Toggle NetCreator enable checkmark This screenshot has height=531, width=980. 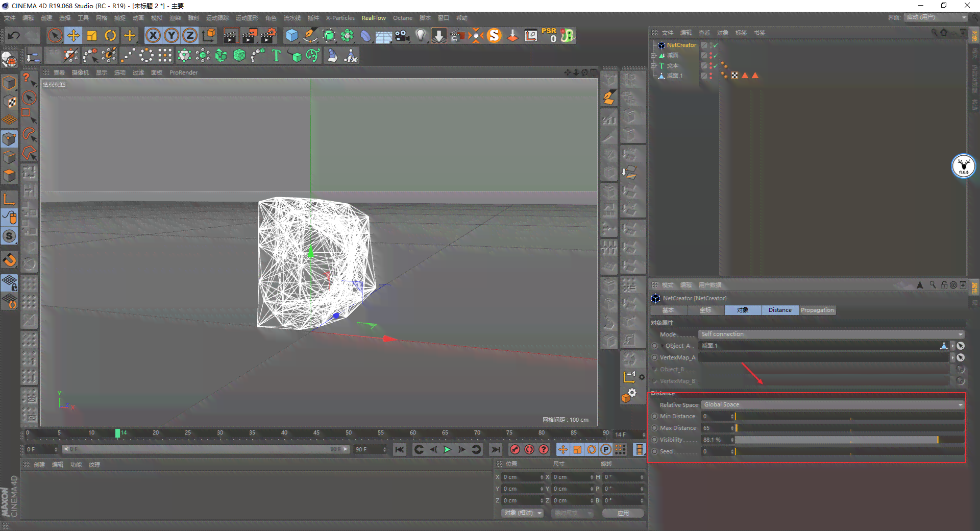pos(716,45)
